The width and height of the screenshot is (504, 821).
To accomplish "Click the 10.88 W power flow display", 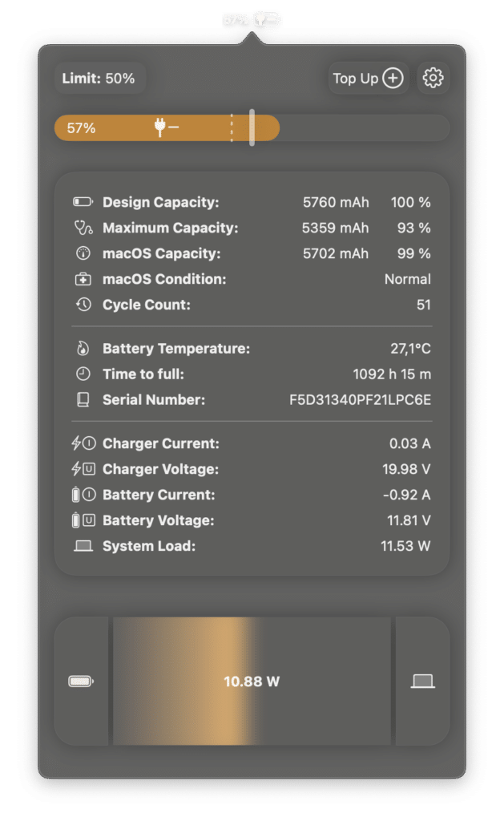I will coord(252,681).
